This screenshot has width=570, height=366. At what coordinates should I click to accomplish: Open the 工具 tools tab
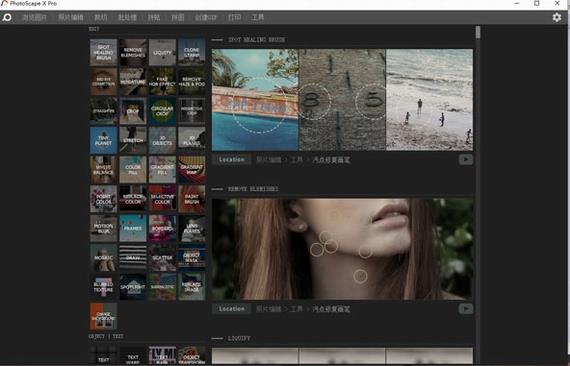tap(258, 17)
